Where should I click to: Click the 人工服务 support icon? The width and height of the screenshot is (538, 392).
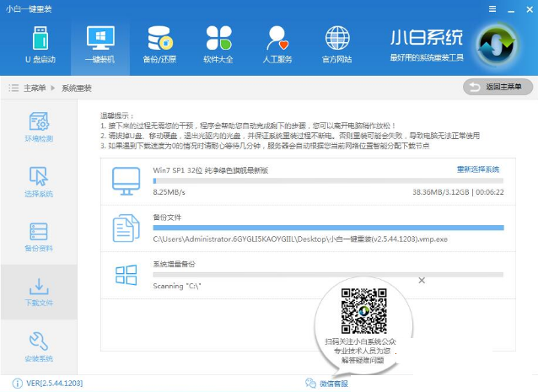point(278,45)
